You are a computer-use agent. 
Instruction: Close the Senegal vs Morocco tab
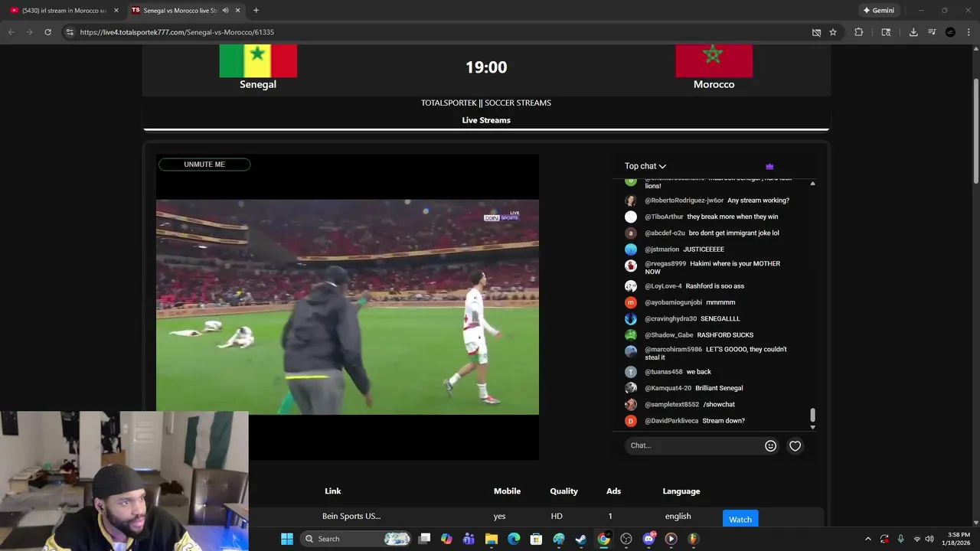pyautogui.click(x=238, y=11)
